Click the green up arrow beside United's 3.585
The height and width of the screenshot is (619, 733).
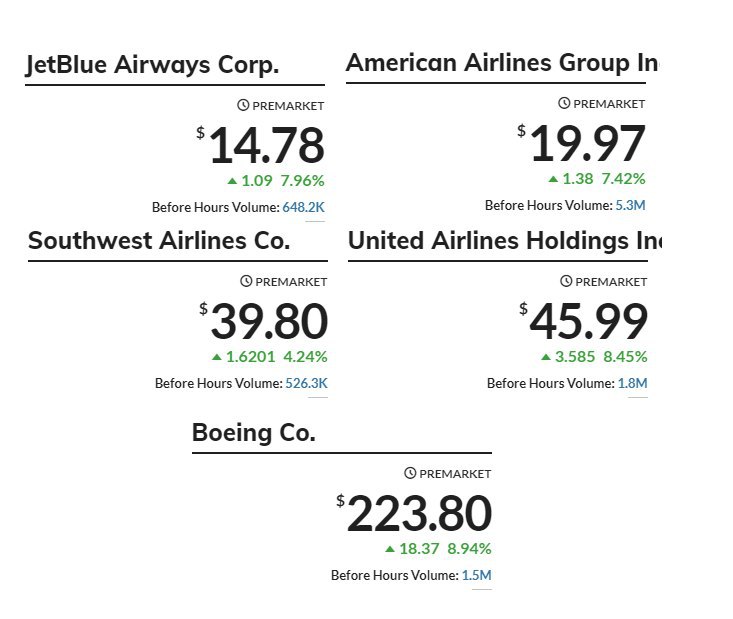(546, 357)
